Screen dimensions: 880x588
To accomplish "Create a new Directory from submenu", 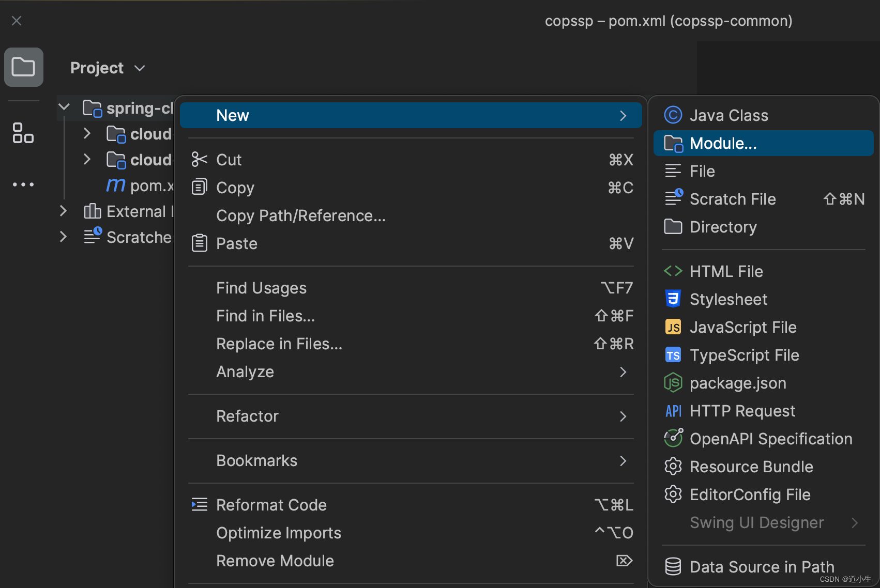I will (723, 227).
